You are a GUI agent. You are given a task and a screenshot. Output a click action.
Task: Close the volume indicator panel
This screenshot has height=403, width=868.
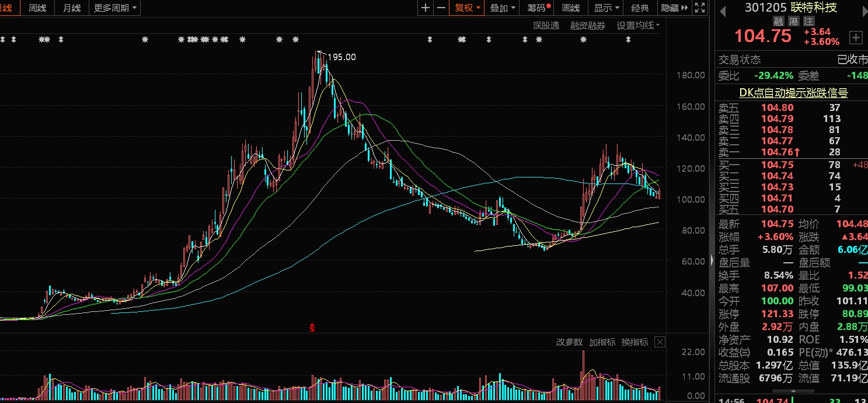(660, 342)
